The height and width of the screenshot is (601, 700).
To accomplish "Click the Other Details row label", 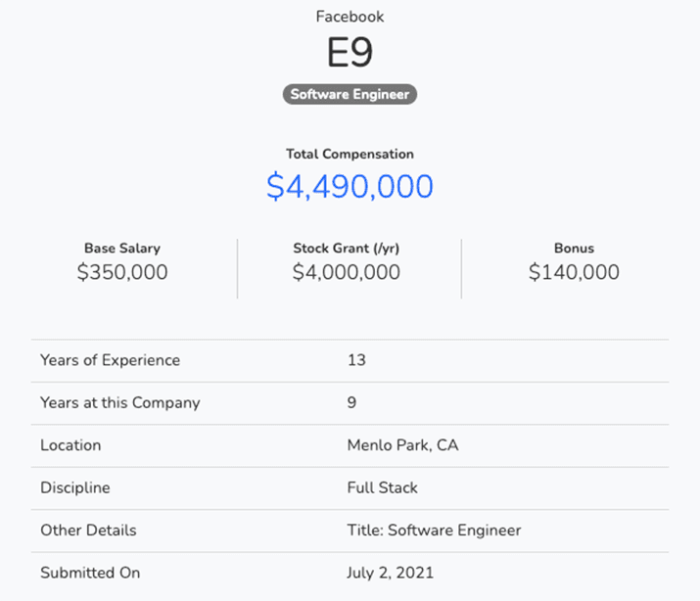I will click(x=88, y=531).
